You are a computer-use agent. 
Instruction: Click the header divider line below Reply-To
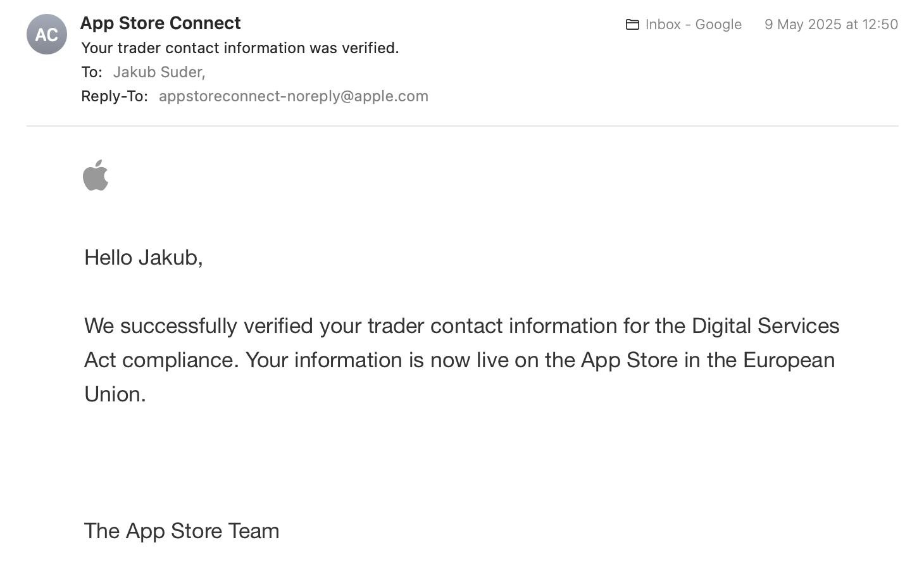click(x=462, y=126)
